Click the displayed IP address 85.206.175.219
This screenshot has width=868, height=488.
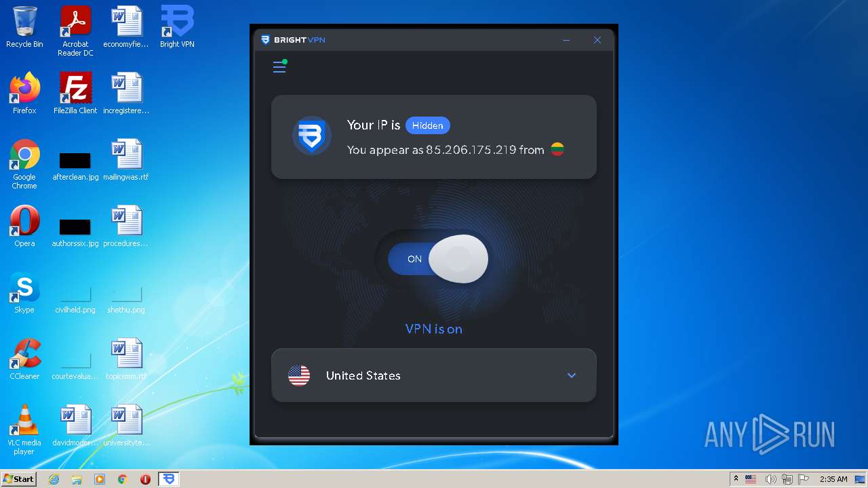click(x=471, y=150)
